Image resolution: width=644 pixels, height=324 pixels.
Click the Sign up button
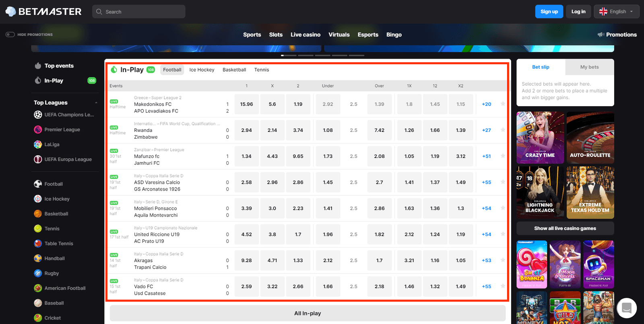549,12
